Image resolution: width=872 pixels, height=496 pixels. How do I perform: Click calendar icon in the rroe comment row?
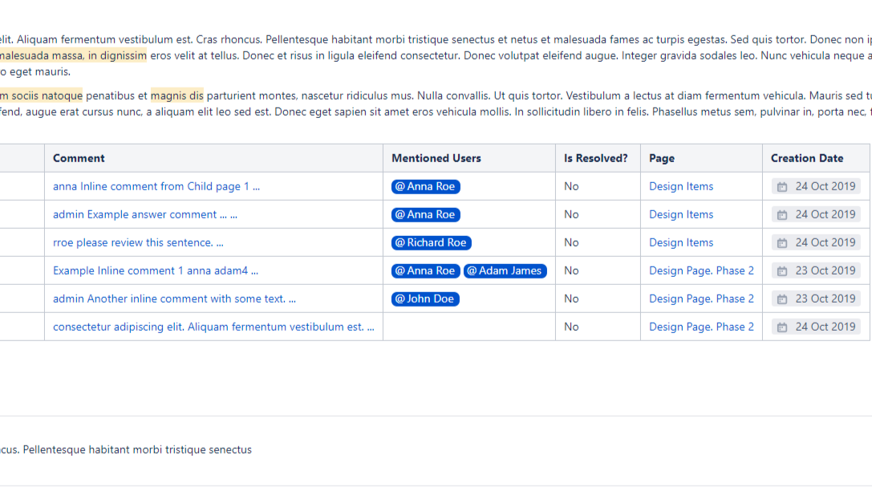coord(782,243)
